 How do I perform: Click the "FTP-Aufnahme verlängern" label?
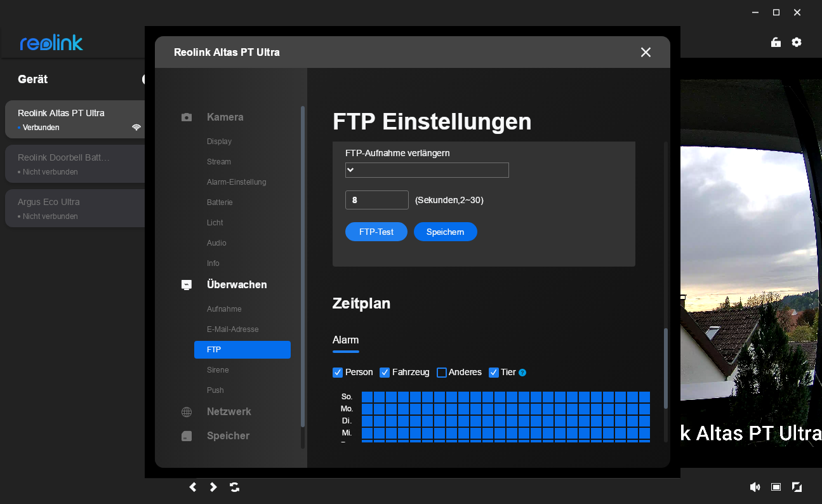[398, 153]
